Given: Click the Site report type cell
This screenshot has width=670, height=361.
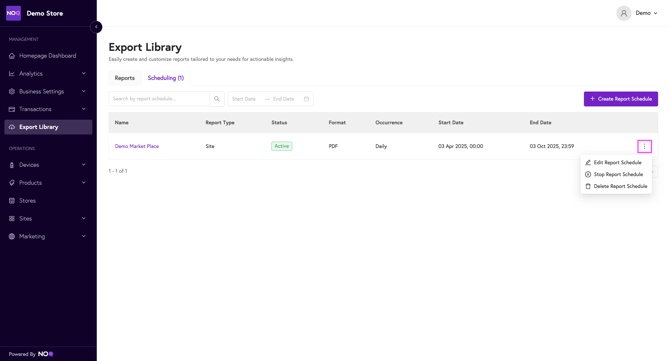Looking at the screenshot, I should (210, 146).
